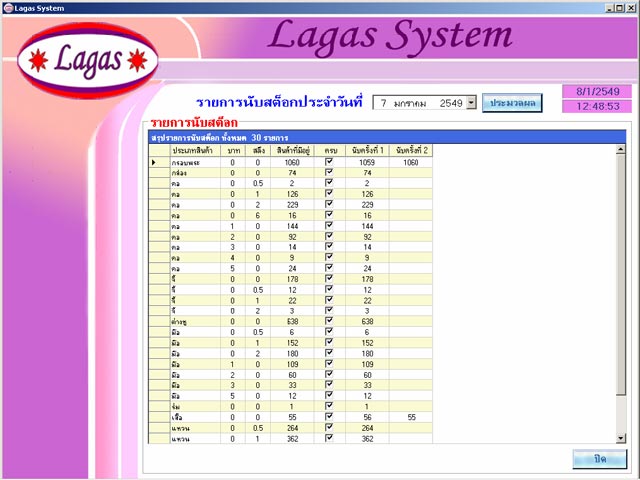Click the vertical scrollbar thumb of table
This screenshot has width=640, height=480.
(620, 275)
